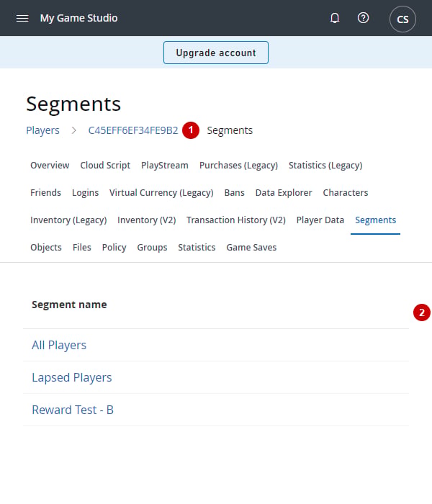Open the PlayStream tab
The image size is (432, 504).
165,165
